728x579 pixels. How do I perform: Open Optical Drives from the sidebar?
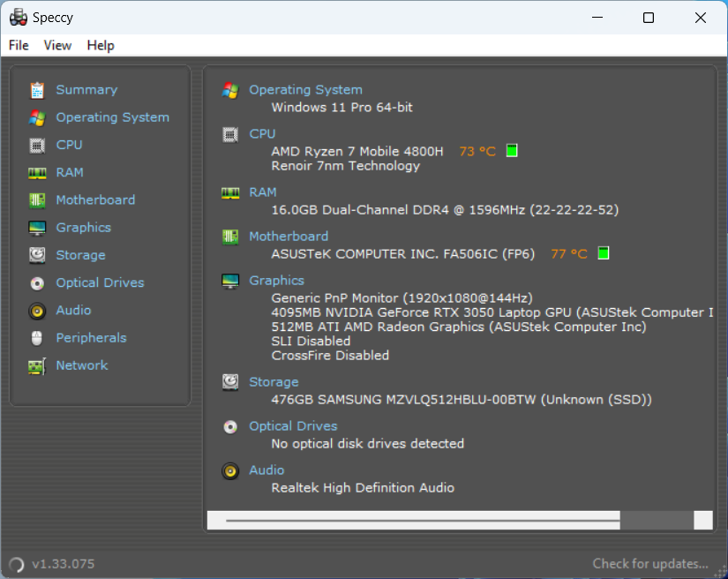click(101, 282)
